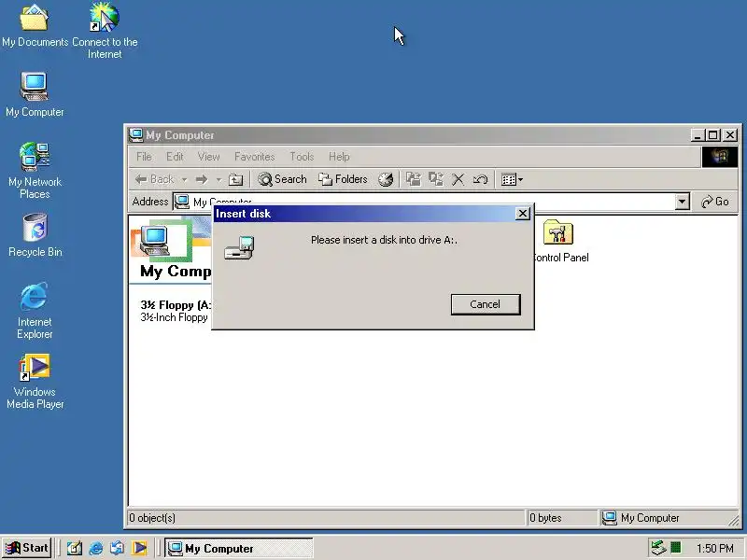Maximize the My Computer window
The height and width of the screenshot is (560, 747).
coord(712,135)
